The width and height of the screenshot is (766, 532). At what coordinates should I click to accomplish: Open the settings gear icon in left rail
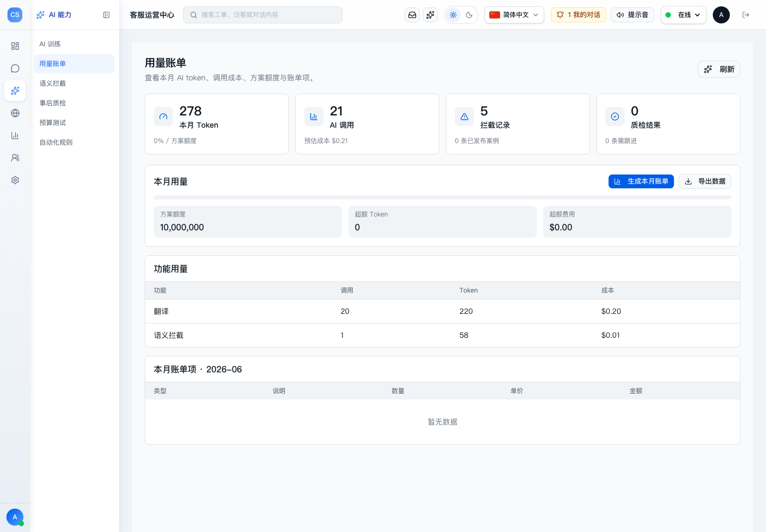coord(15,180)
